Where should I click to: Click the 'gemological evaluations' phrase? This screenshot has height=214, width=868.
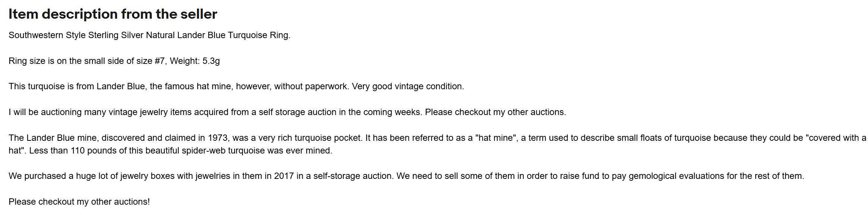(676, 176)
